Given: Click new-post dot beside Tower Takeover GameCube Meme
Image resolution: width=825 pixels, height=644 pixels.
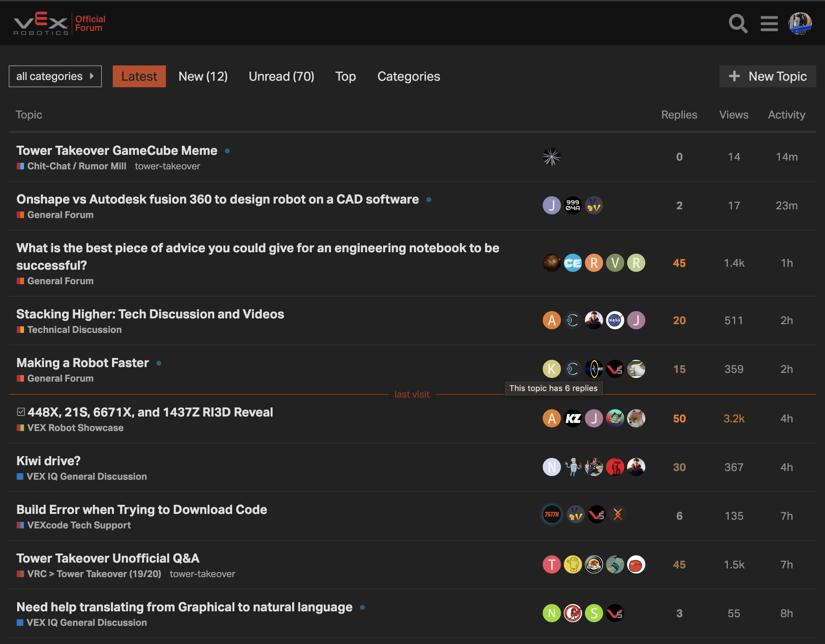Looking at the screenshot, I should coord(227,151).
